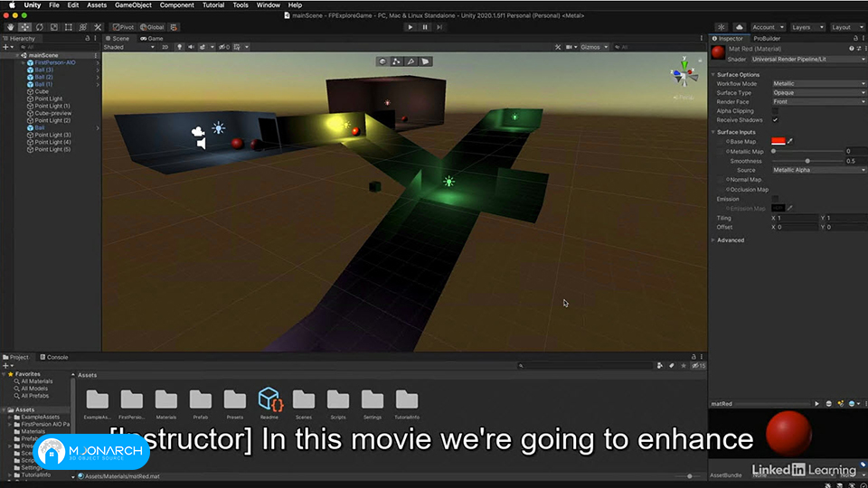
Task: Toggle the grid snapping icon
Action: (174, 27)
